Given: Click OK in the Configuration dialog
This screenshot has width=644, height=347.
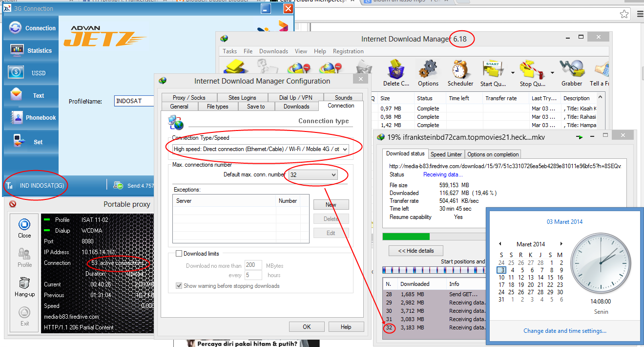Looking at the screenshot, I should coord(307,327).
